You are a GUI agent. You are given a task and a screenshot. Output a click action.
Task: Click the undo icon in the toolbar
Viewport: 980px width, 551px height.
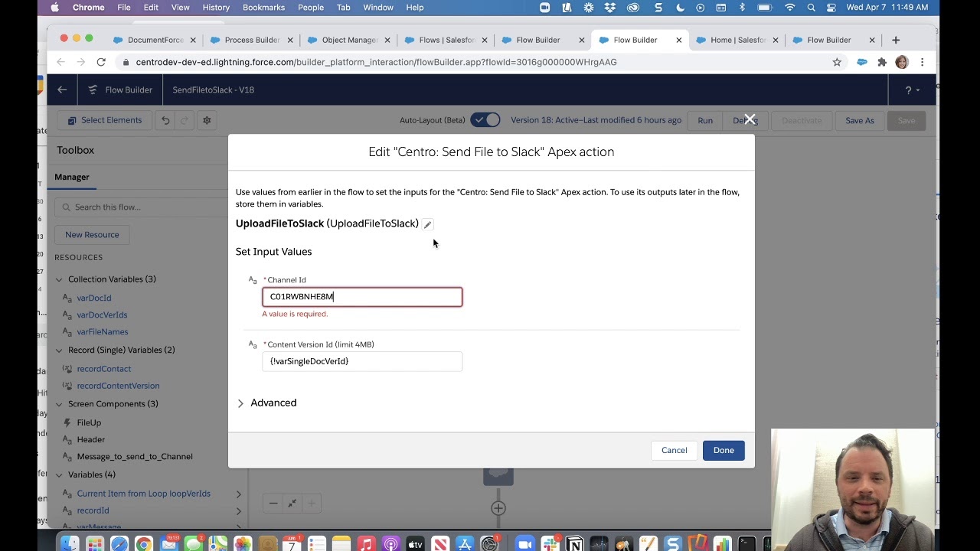(x=165, y=120)
